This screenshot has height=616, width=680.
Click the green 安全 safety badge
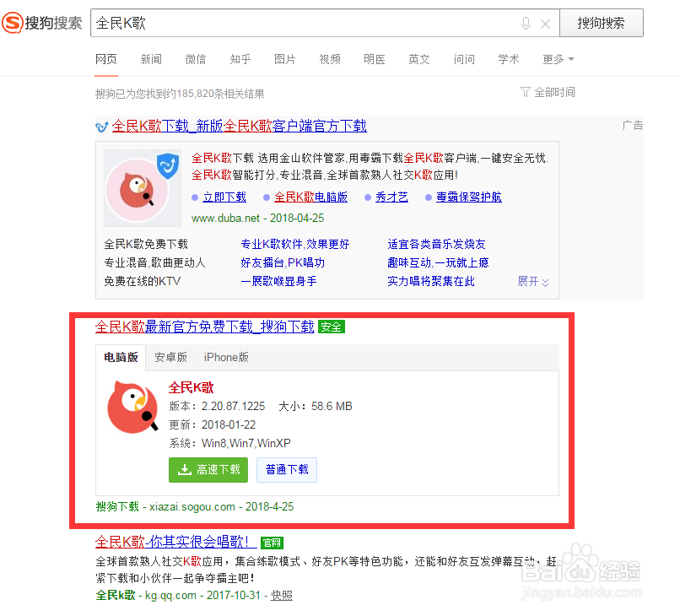pyautogui.click(x=331, y=326)
